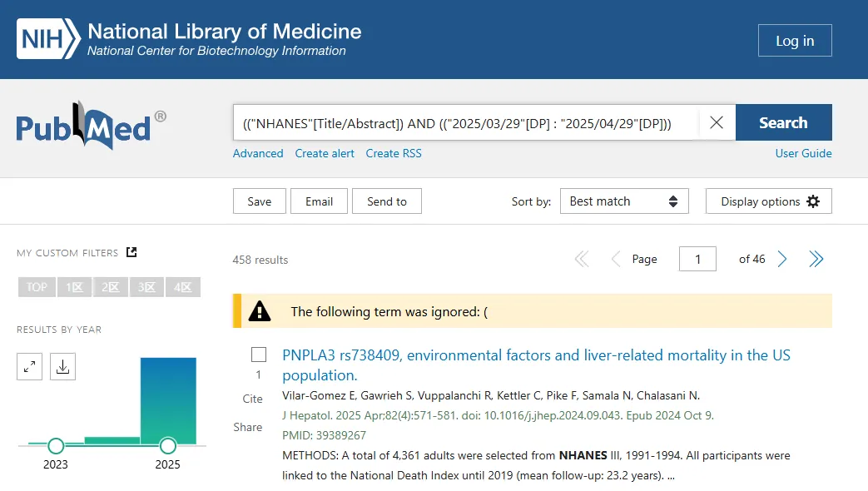The image size is (868, 491).
Task: Open the Send to menu
Action: pyautogui.click(x=387, y=201)
